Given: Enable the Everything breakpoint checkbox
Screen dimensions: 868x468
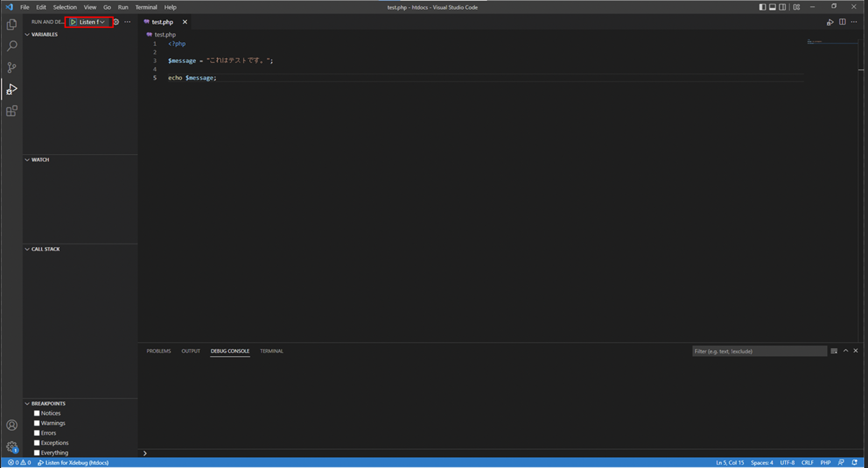Looking at the screenshot, I should [x=37, y=453].
